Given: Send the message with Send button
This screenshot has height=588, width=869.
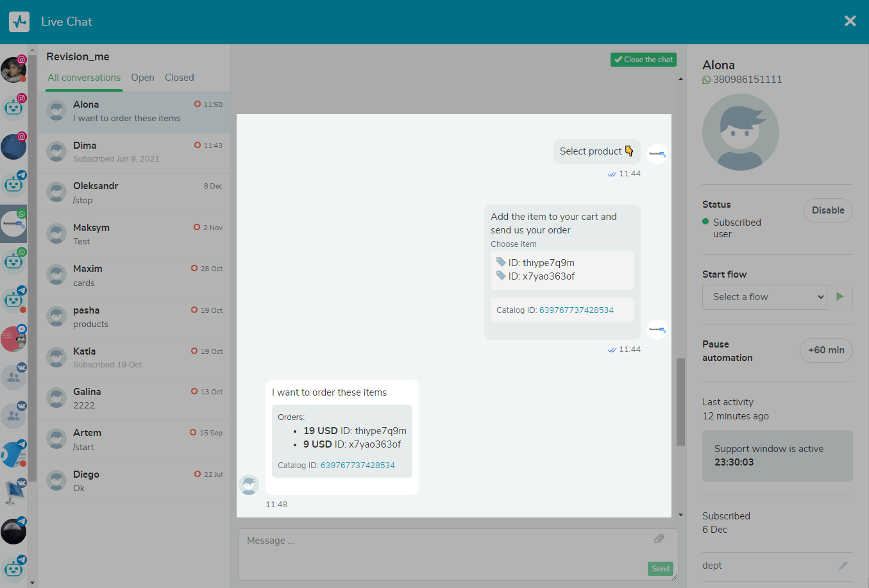Looking at the screenshot, I should point(661,569).
